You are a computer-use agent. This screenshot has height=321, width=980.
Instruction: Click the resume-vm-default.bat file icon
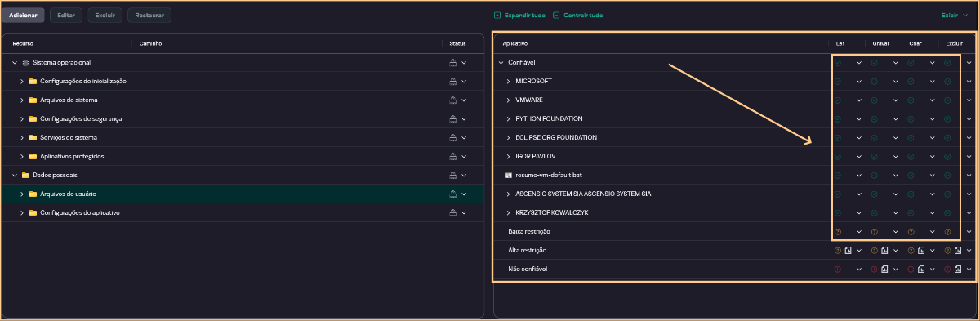[x=509, y=176]
